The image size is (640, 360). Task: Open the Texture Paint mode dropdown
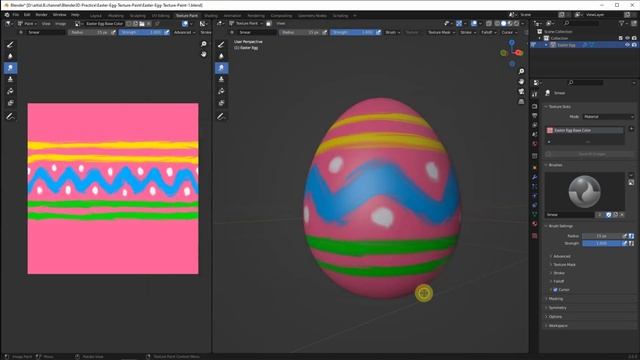246,24
